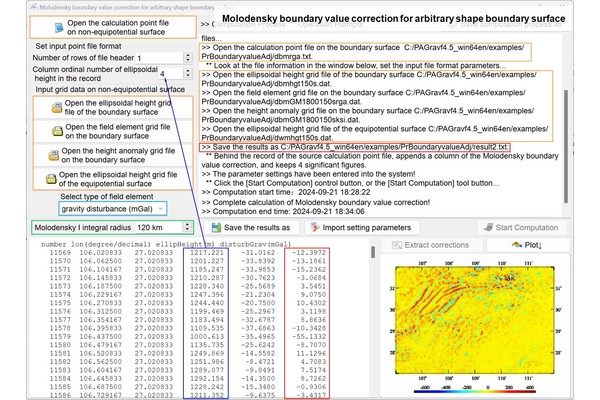
Task: Click the calculation point file open icon
Action: tap(58, 25)
